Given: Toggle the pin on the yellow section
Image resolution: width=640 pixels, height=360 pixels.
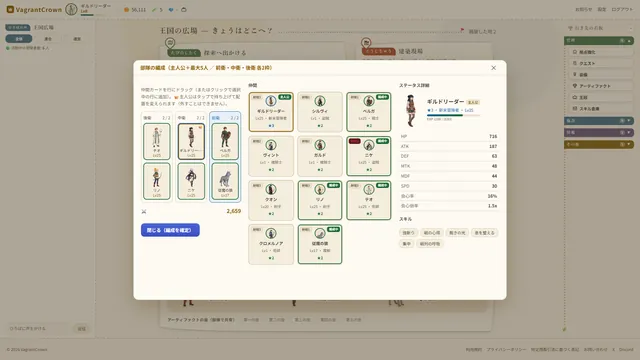Looking at the screenshot, I should 622,144.
